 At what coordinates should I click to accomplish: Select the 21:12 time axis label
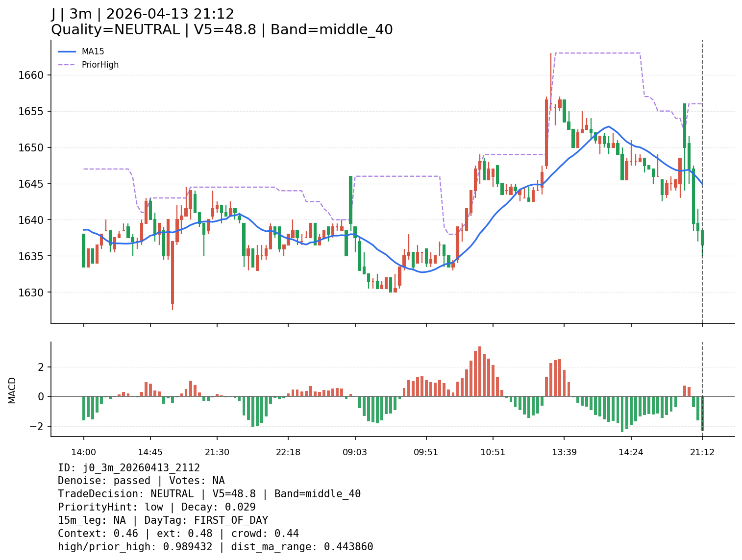[x=702, y=452]
